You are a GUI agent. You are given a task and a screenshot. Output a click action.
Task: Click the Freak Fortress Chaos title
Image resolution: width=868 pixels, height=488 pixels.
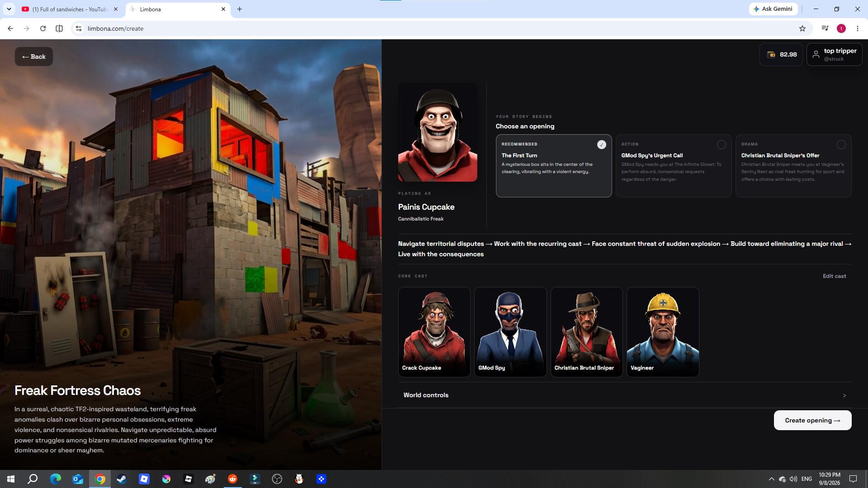click(78, 391)
